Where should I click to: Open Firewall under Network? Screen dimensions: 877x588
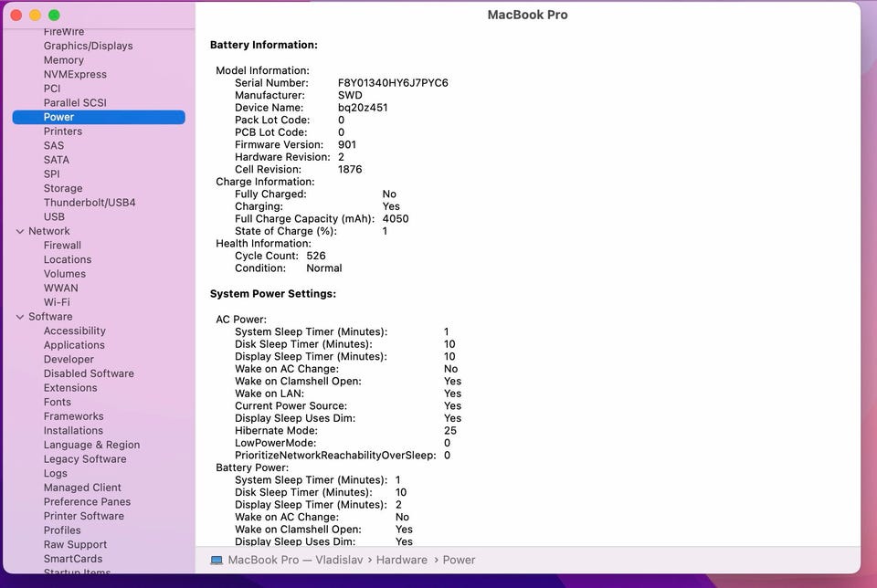pos(62,246)
